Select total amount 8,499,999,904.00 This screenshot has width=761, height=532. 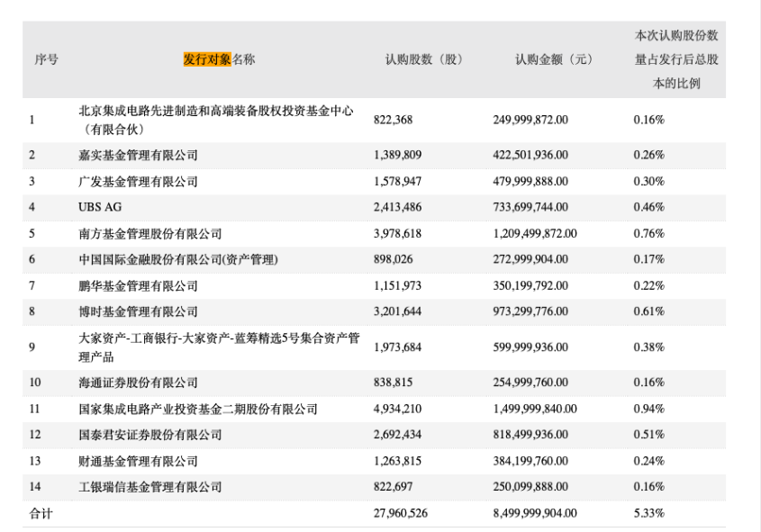click(535, 513)
